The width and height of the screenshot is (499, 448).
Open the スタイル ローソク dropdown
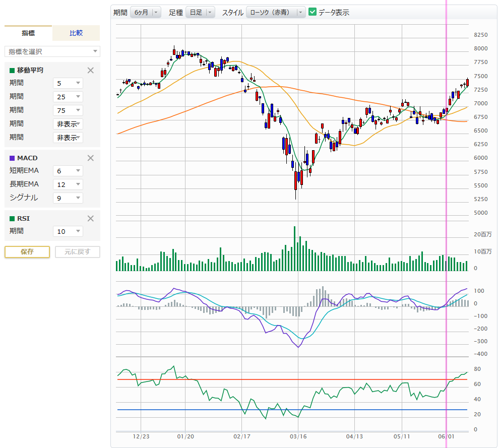[x=276, y=13]
